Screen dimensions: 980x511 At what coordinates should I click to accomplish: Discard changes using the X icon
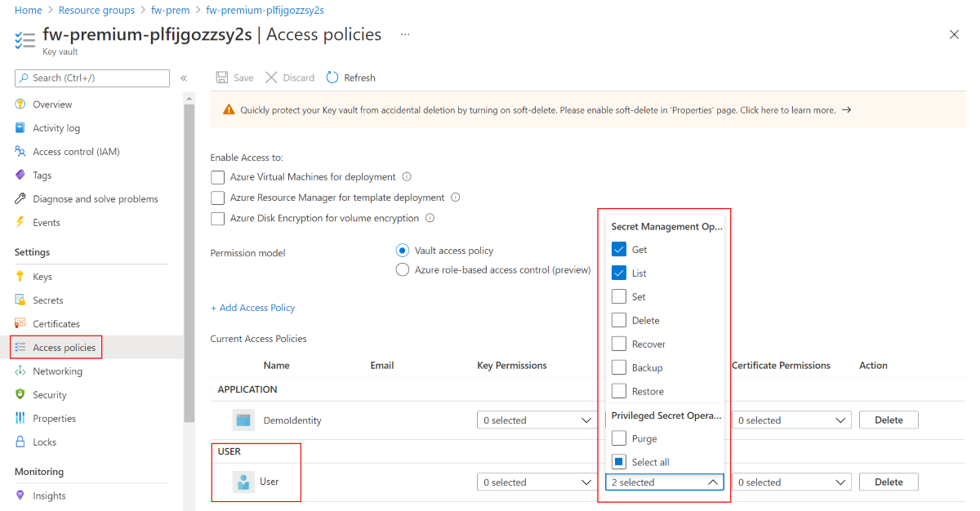pos(270,77)
